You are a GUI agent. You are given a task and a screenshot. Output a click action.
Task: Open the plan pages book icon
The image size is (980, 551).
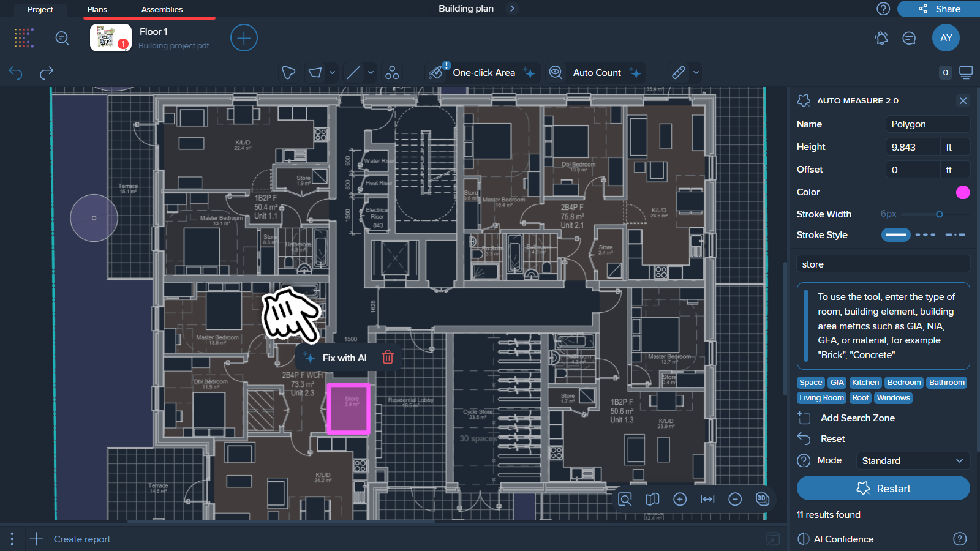click(x=652, y=499)
